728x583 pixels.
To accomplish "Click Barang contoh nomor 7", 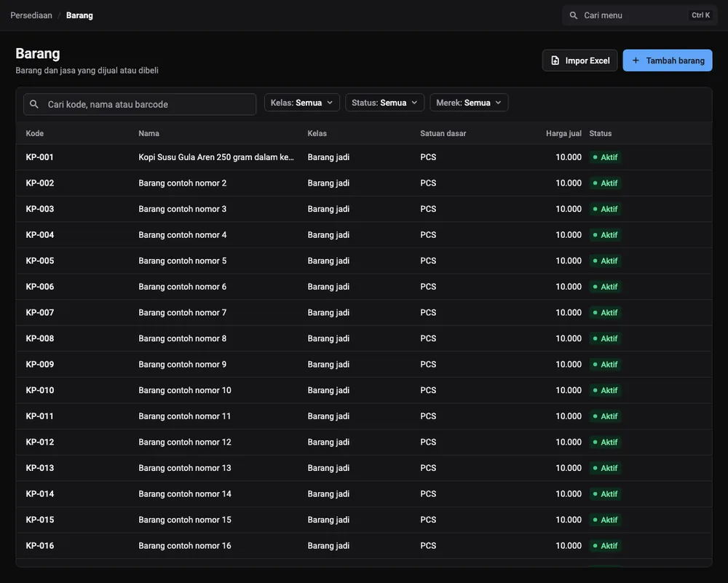I will coord(183,312).
